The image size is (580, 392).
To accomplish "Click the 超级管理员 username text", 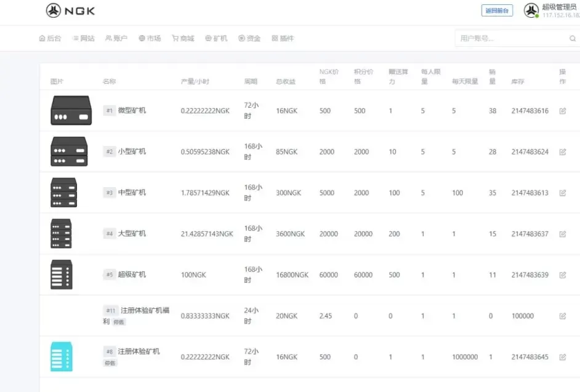I will point(559,7).
